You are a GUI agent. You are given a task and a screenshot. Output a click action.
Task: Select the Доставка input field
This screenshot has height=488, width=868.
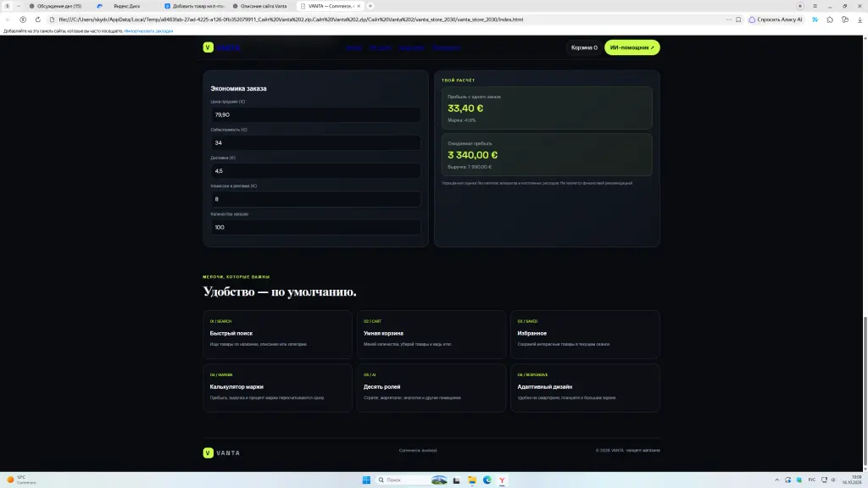tap(315, 171)
